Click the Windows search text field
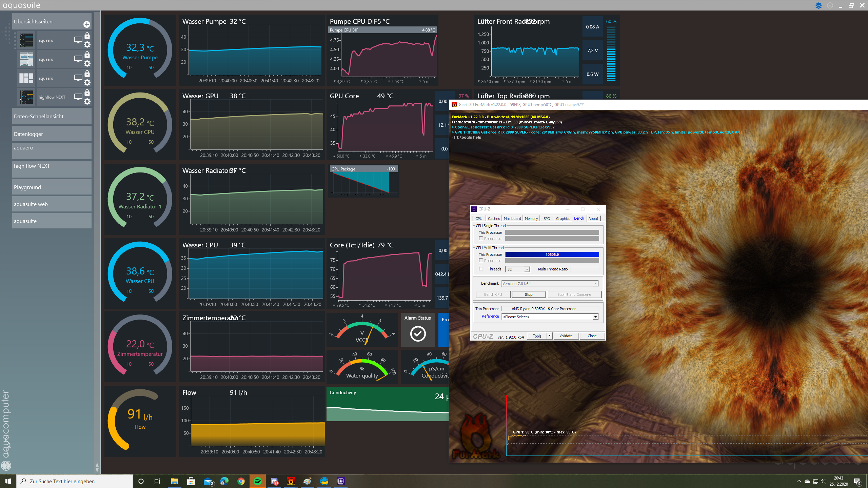This screenshot has height=488, width=868. pos(75,481)
